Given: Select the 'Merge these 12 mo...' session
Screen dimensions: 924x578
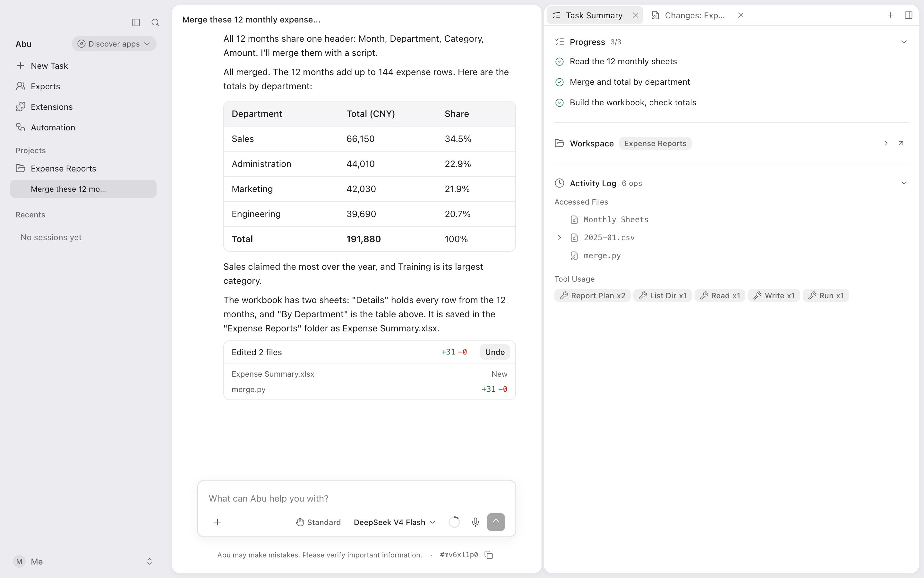Looking at the screenshot, I should (83, 189).
